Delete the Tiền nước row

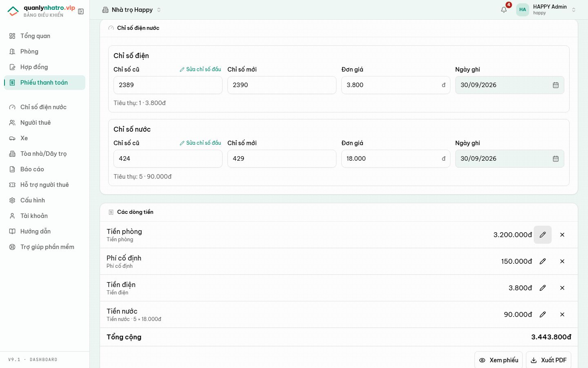click(x=562, y=314)
